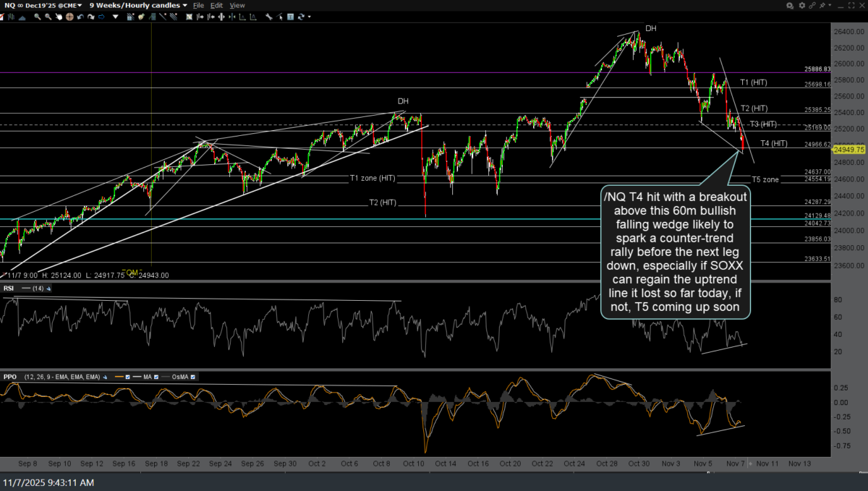Click the redo arrow in toolbar
Screen dimensions: 868x491
(91, 17)
